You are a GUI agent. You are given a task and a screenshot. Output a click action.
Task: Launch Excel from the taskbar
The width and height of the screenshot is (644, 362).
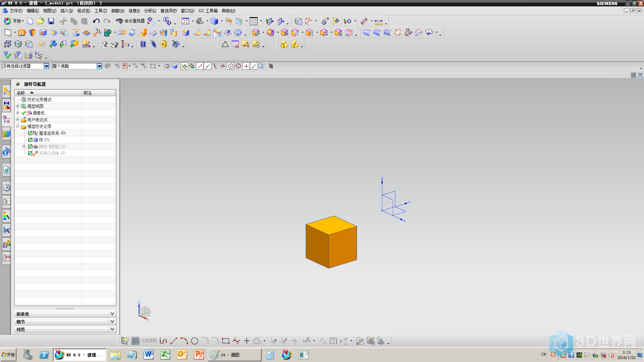click(165, 355)
